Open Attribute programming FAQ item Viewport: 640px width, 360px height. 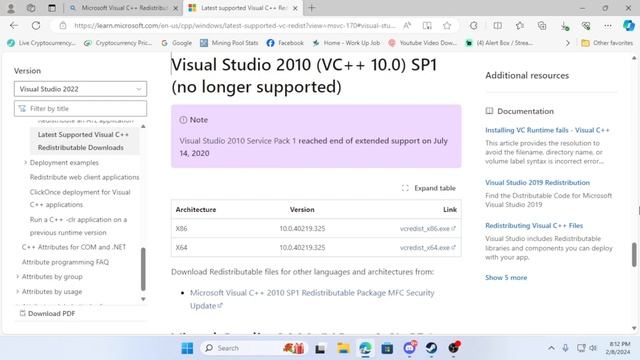[x=65, y=262]
